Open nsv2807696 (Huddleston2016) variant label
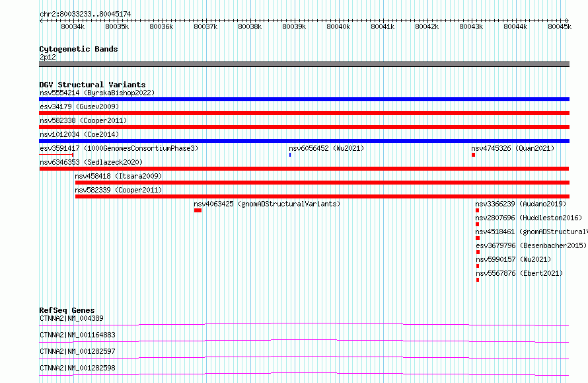 (529, 218)
